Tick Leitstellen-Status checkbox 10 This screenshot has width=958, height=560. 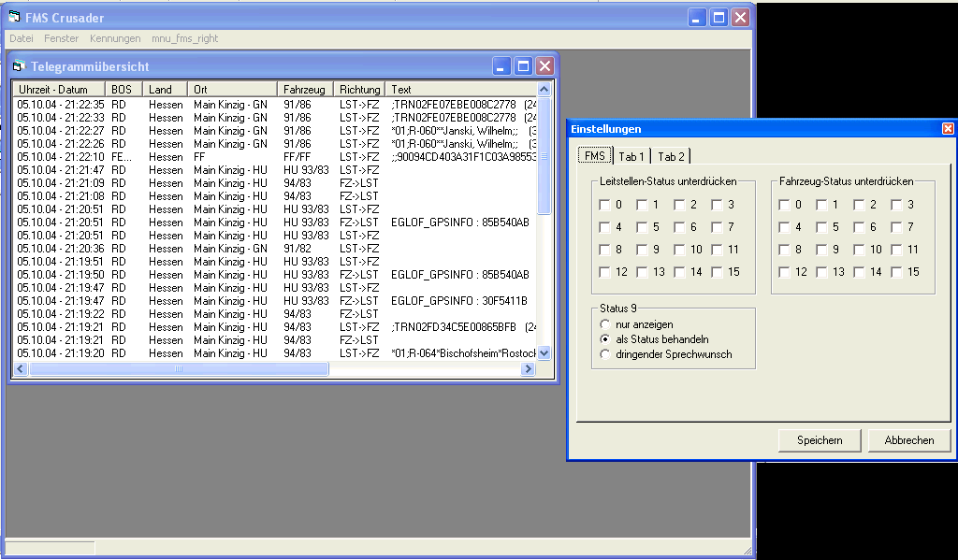pos(679,250)
